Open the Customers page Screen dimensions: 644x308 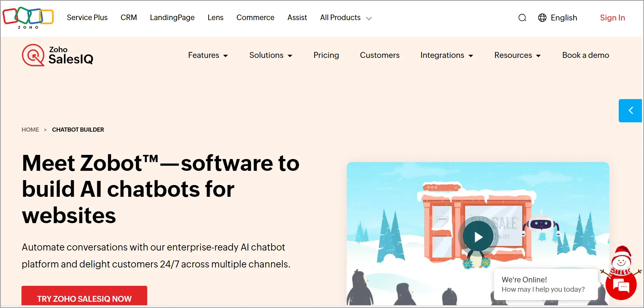coord(380,55)
